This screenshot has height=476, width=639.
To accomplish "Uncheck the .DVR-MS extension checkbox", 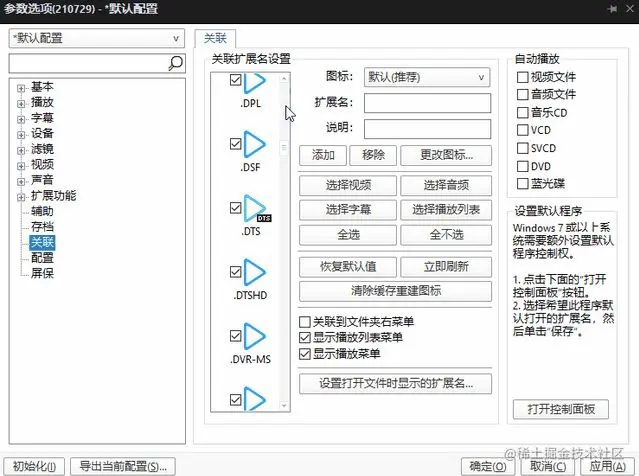I will click(236, 336).
